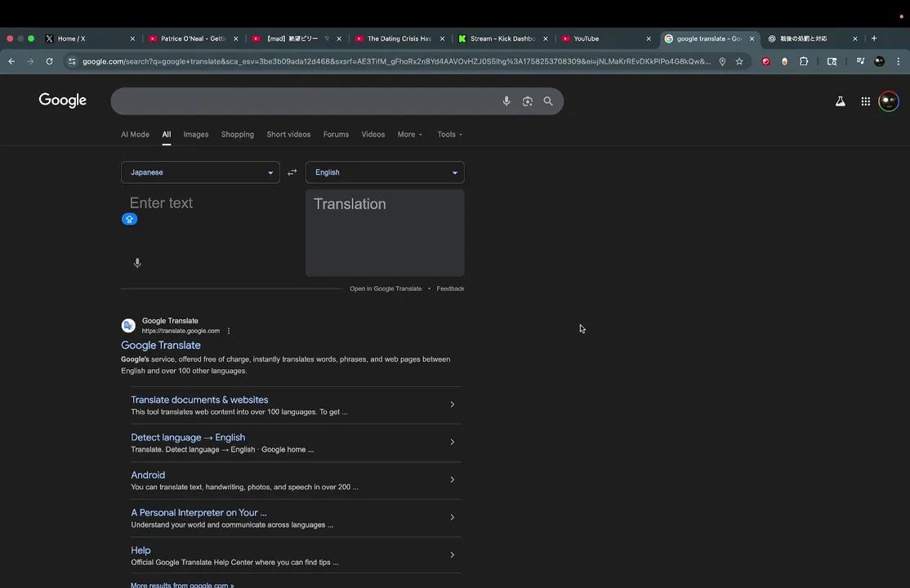Screen dimensions: 910x588
Task: Click the blue extension badge under Enter text
Action: 129,219
